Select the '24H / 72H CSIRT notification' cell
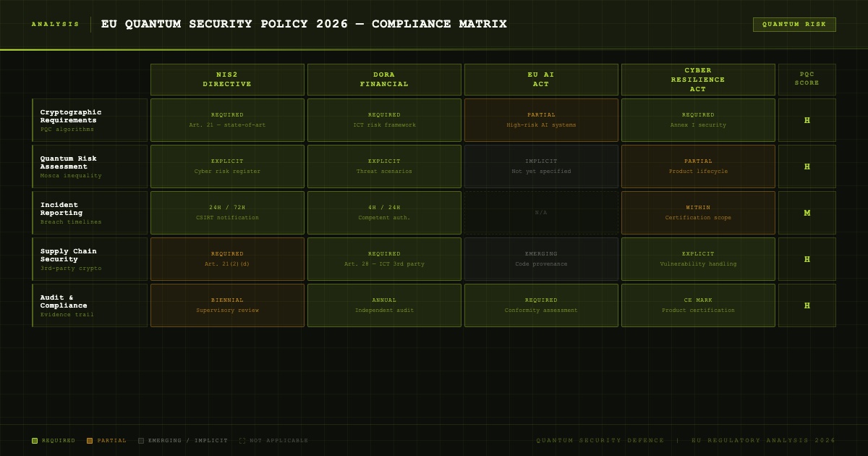The width and height of the screenshot is (868, 456). click(227, 213)
